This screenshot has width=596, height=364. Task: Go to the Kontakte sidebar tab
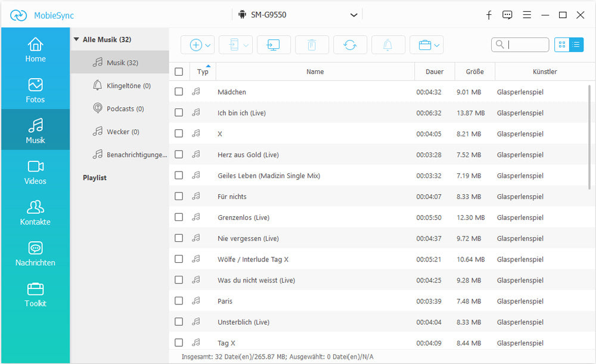coord(35,212)
